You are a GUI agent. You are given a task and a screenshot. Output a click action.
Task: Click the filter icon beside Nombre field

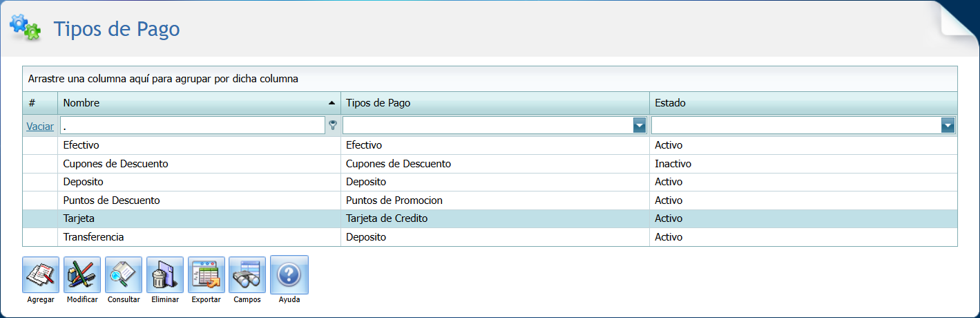tap(333, 125)
